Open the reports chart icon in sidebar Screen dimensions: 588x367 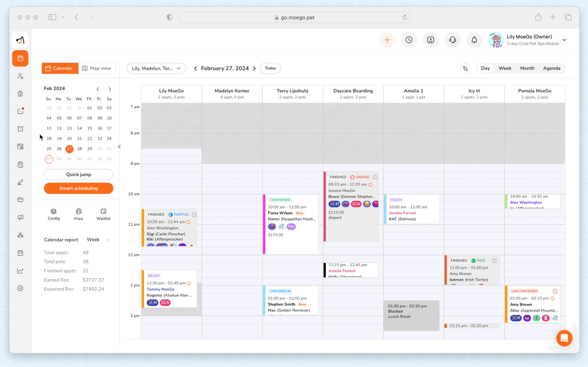(20, 270)
